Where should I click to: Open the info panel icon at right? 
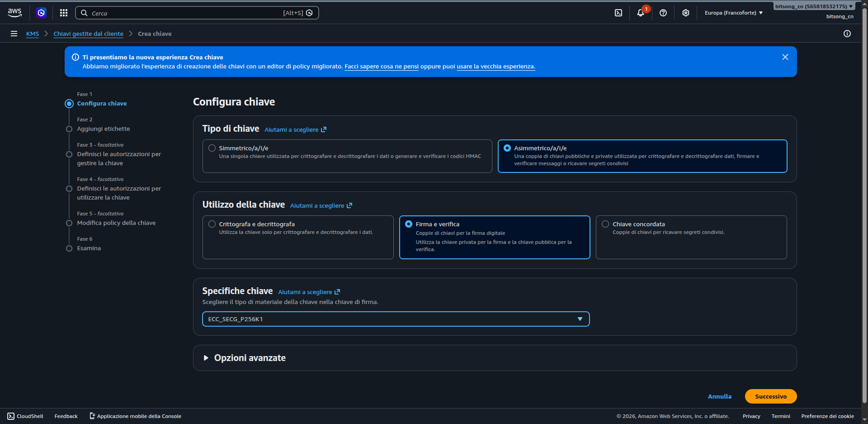tap(847, 34)
